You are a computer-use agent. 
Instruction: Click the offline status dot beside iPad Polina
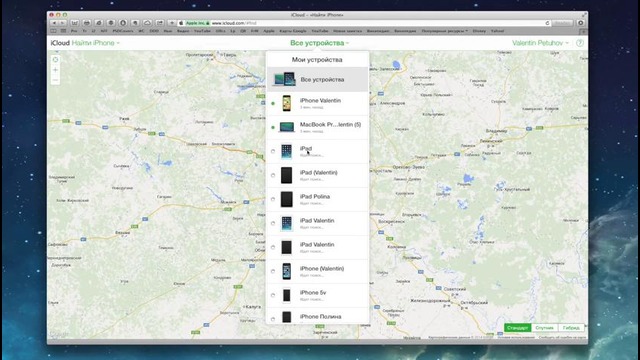click(273, 199)
